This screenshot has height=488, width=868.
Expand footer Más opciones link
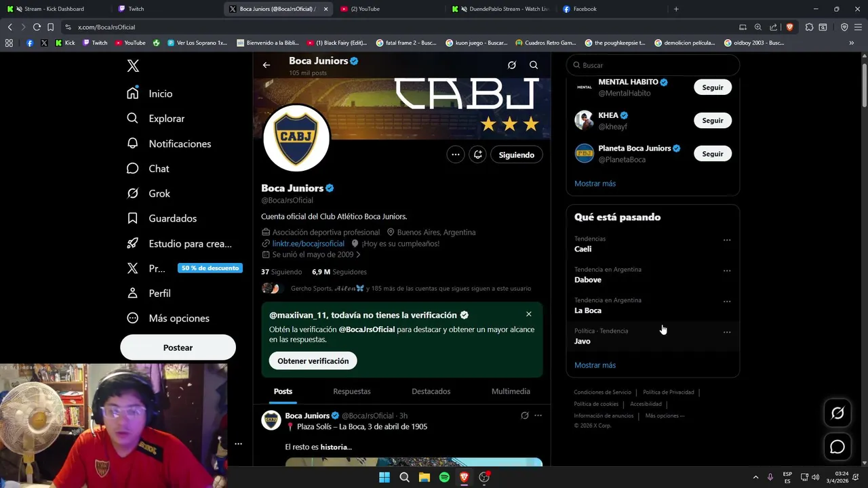pos(665,416)
